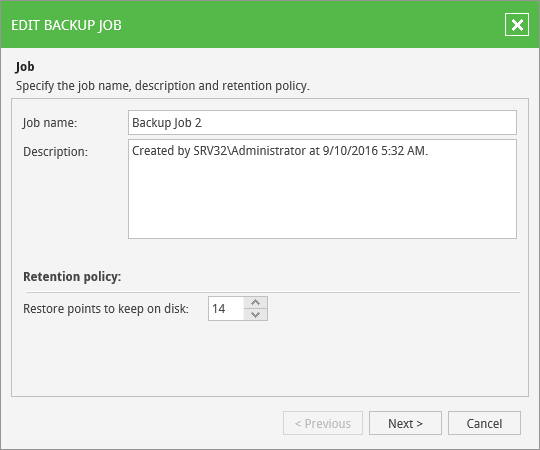
Task: Click the 'EDIT BACKUP JOB' title text
Action: [66, 25]
